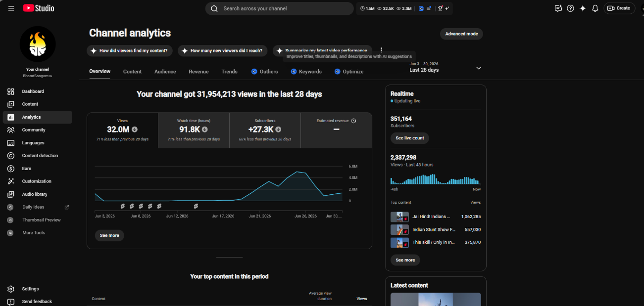The image size is (644, 306).
Task: Click See more in the Realtime panel
Action: coord(405,260)
